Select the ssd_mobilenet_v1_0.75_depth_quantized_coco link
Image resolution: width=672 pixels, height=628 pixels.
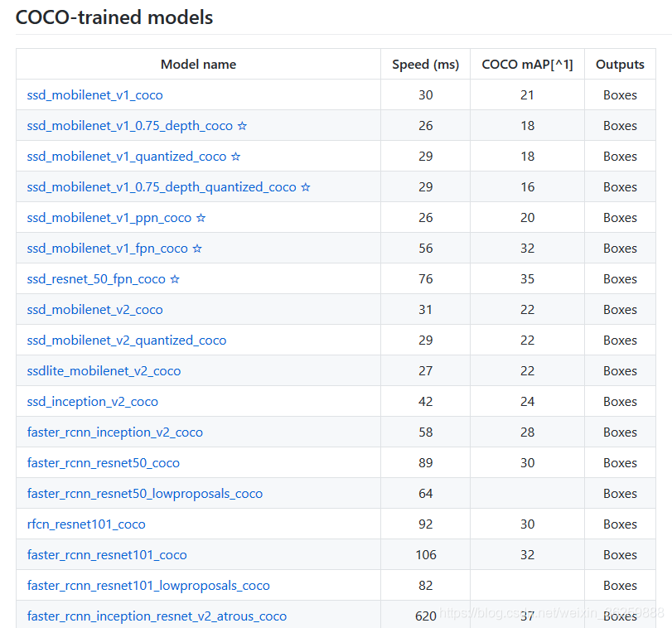pos(162,187)
